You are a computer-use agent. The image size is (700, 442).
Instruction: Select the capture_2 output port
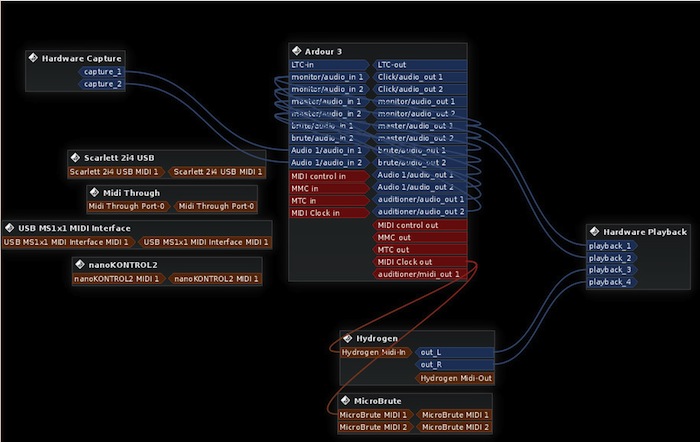coord(103,84)
